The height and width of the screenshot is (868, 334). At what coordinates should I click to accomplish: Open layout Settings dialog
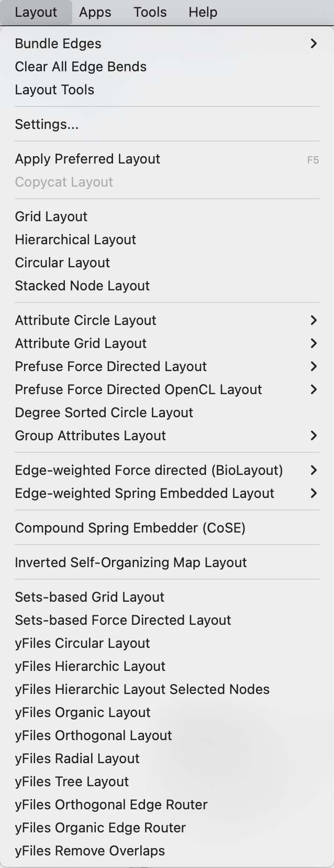(47, 124)
